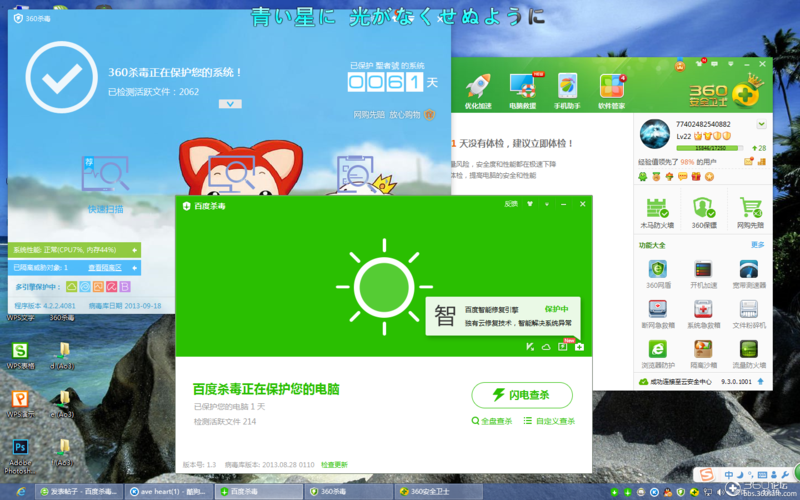This screenshot has width=800, height=500.
Task: Open the mail envelope icon in 360安全卫士
Action: tap(748, 162)
